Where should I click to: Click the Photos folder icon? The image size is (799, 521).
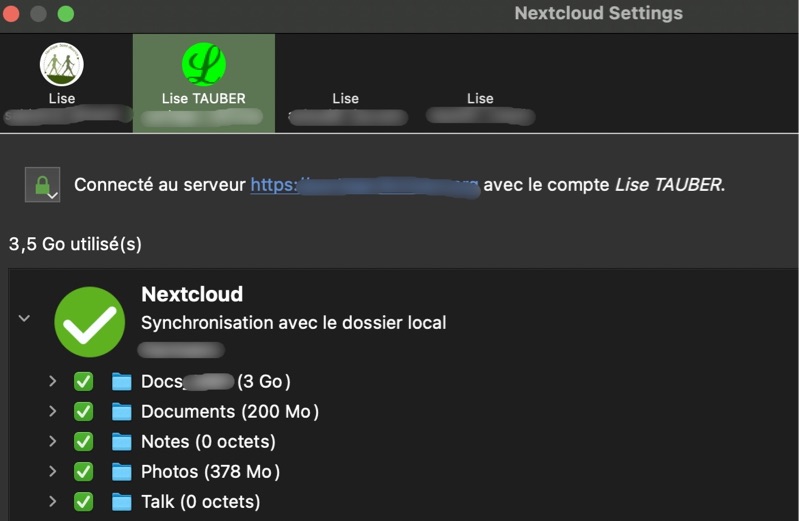pyautogui.click(x=122, y=471)
